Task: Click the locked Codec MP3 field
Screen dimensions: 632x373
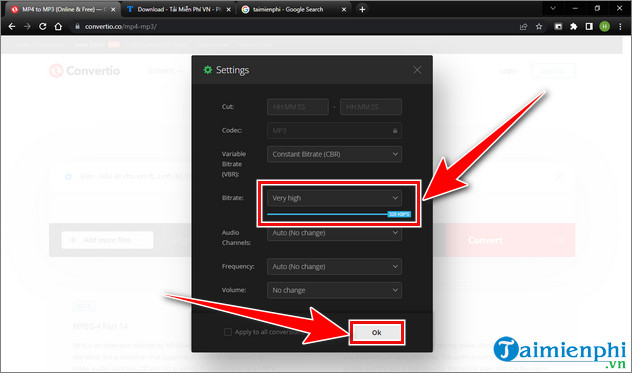Action: (x=334, y=131)
